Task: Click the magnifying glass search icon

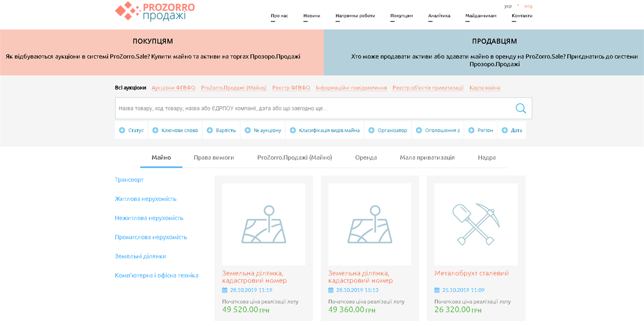Action: 521,108
